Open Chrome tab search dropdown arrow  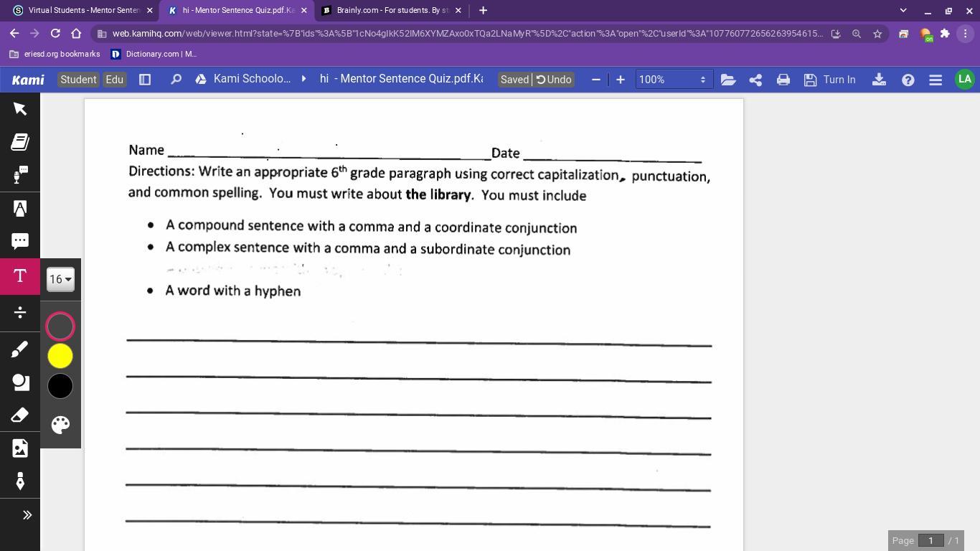[x=903, y=10]
